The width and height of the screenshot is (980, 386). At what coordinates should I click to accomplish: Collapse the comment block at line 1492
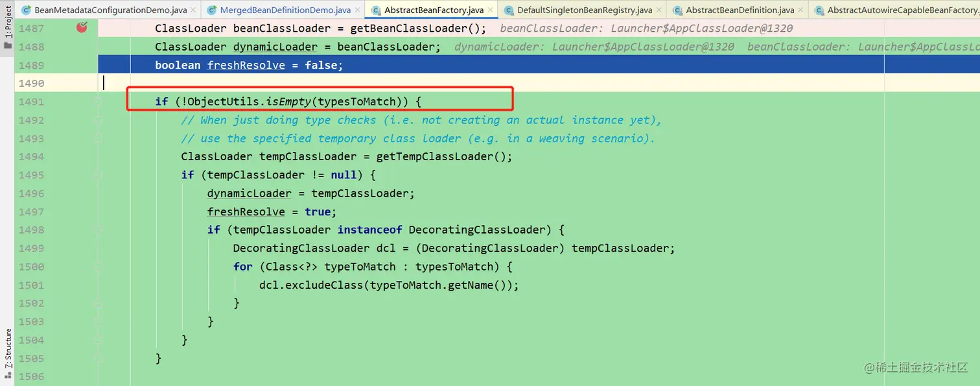(98, 120)
